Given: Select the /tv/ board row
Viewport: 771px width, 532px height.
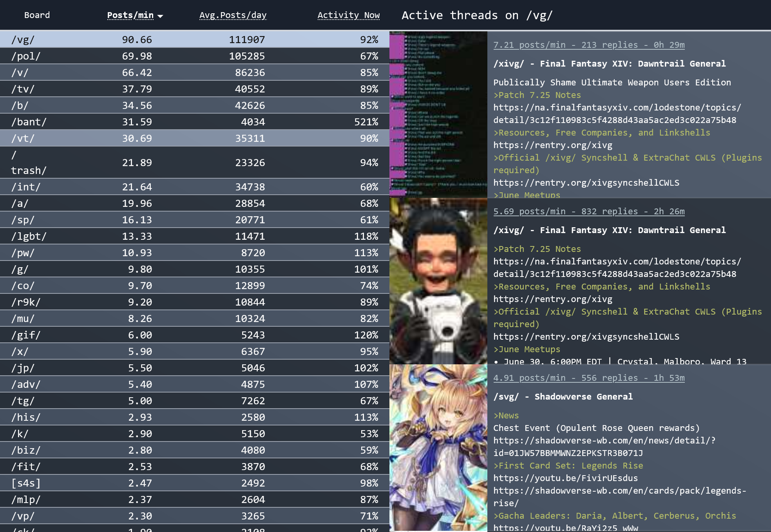Looking at the screenshot, I should point(195,89).
